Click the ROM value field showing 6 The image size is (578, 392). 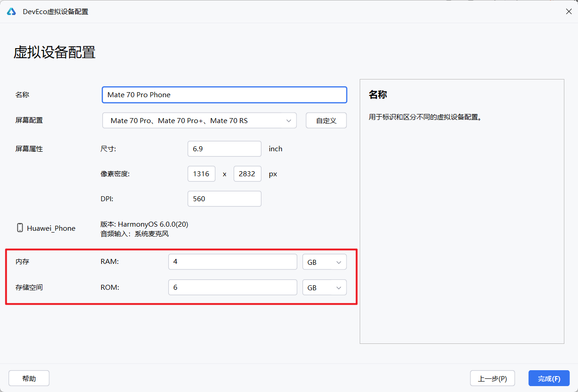tap(232, 288)
